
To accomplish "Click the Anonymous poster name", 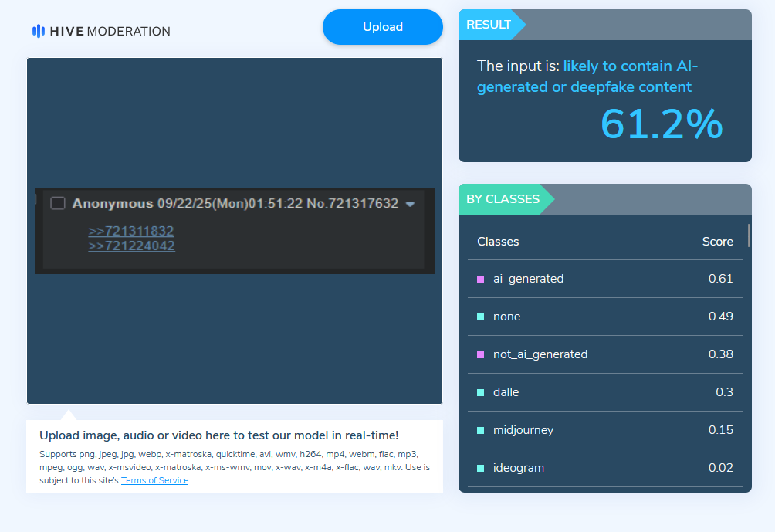I will pos(113,204).
